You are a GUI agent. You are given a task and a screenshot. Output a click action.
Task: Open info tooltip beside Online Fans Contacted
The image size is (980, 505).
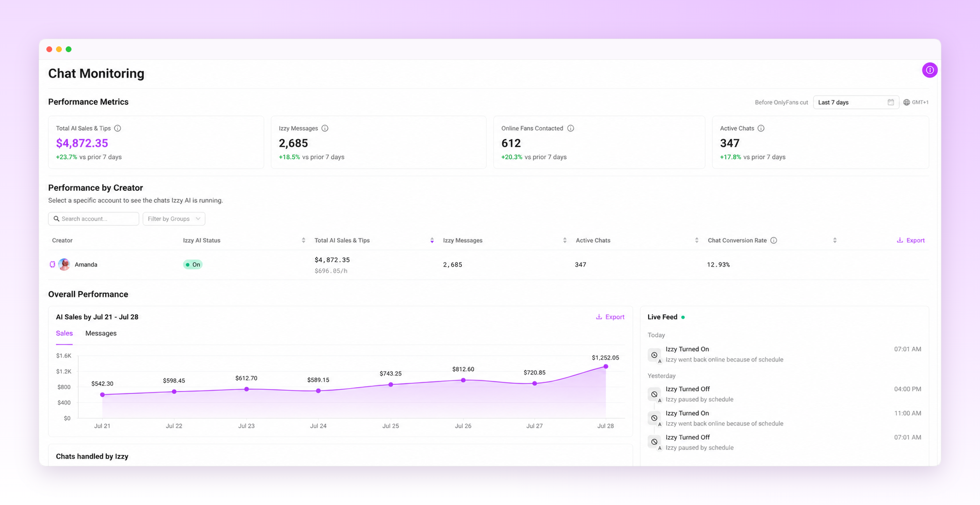coord(570,128)
